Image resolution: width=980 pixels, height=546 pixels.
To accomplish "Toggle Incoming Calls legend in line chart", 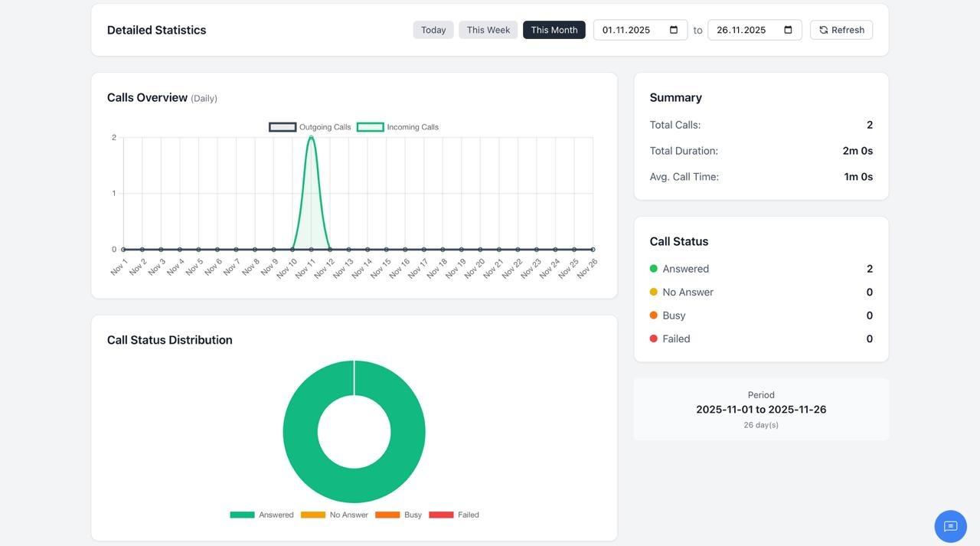I will pos(397,127).
